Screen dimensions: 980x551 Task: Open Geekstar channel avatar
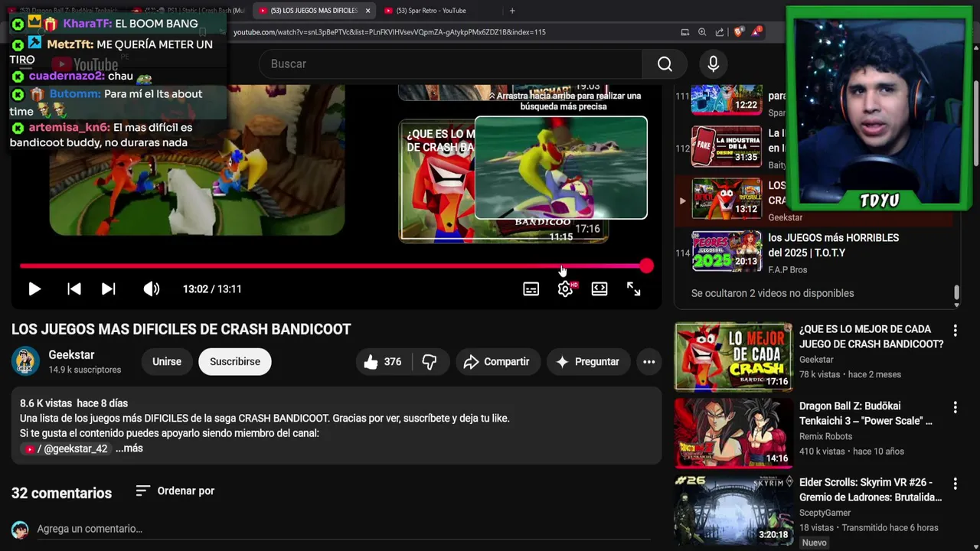pyautogui.click(x=25, y=361)
